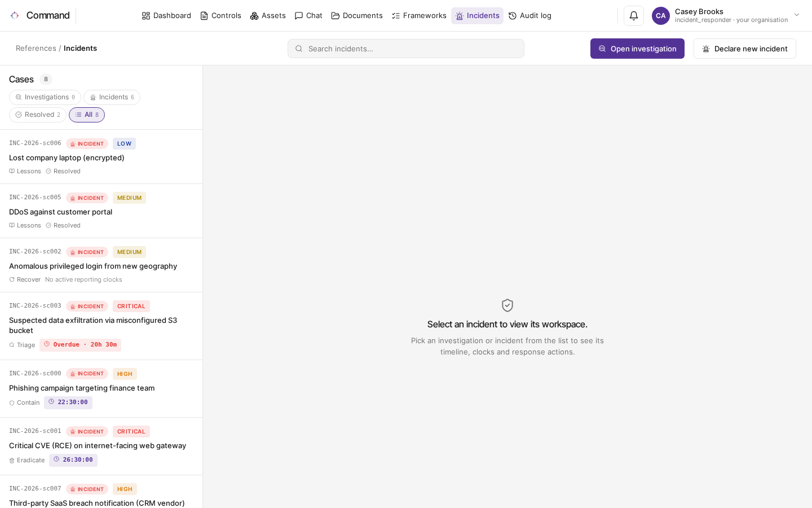
Task: Click the Resolved check icon on INC-2026-sc006
Action: coord(48,171)
